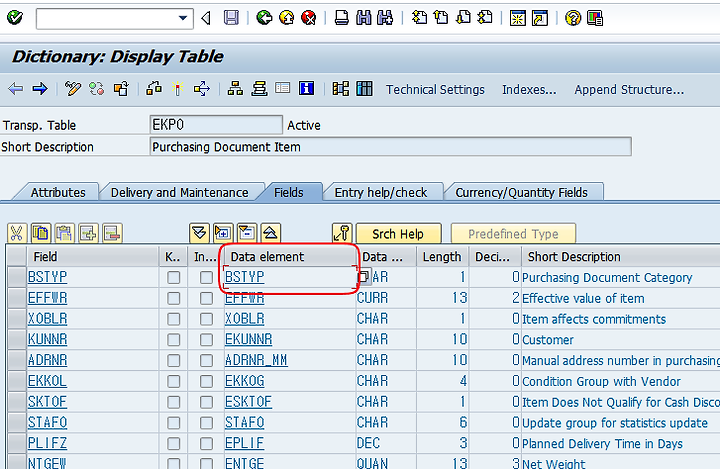Go to Last Page icon
Viewport: 720px width, 469px height.
485,18
